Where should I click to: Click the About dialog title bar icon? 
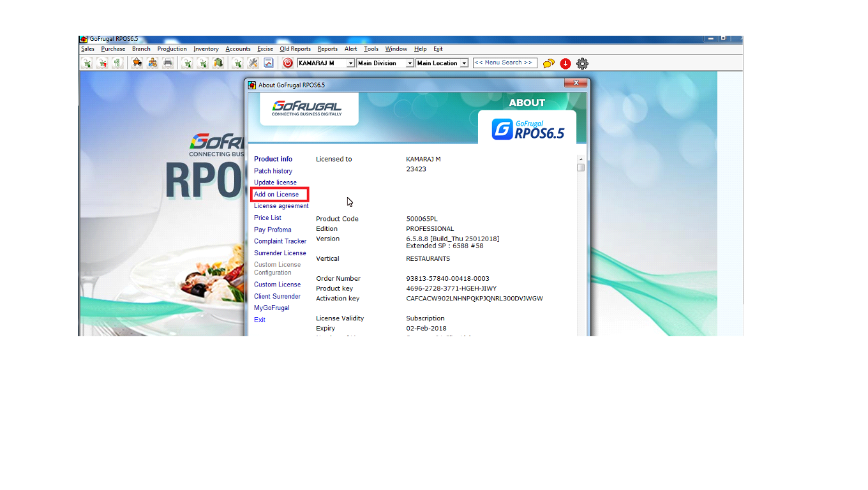252,85
